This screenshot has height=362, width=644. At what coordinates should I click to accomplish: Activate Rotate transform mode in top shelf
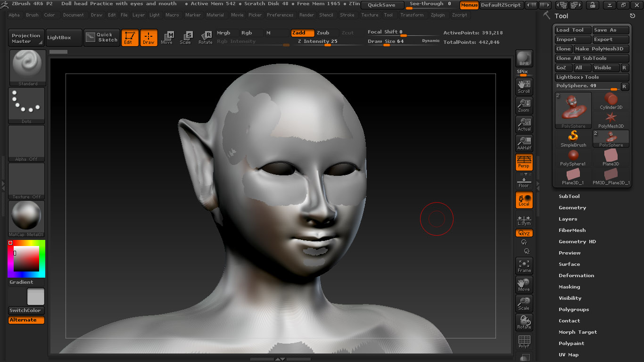click(205, 38)
